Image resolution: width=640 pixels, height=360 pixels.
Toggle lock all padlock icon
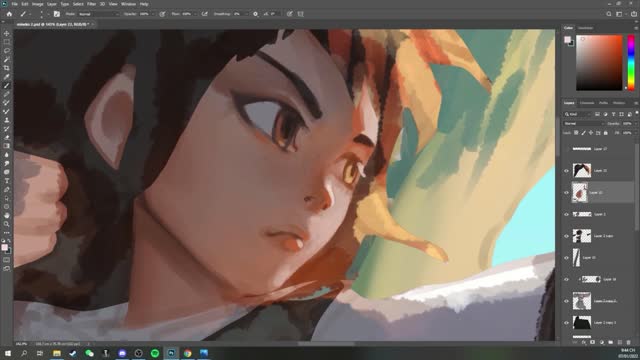[x=606, y=133]
